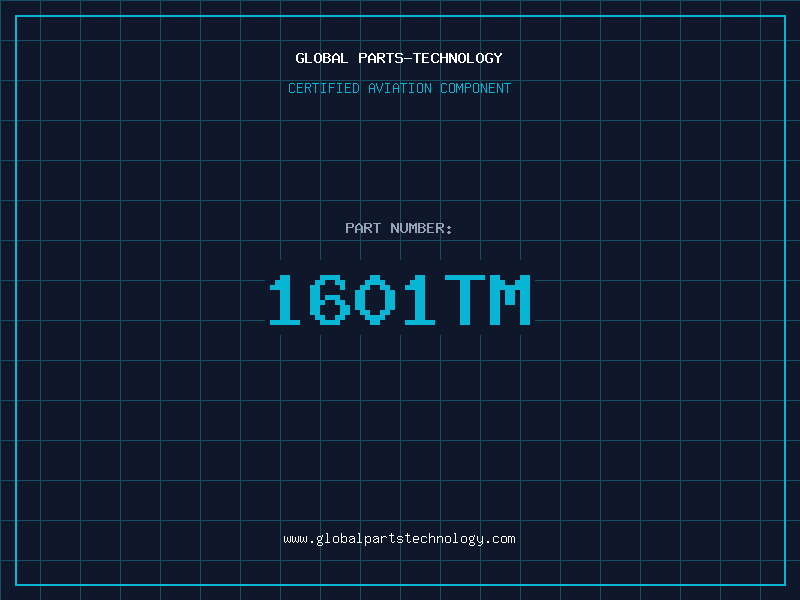Click the word AVIATION in the subtitle
This screenshot has height=600, width=800.
[399, 88]
